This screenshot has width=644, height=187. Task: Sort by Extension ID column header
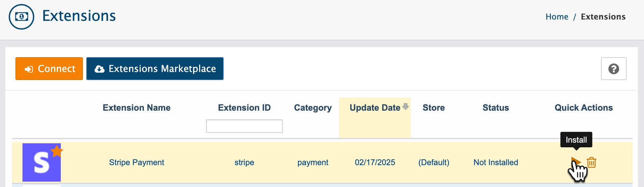(x=244, y=108)
